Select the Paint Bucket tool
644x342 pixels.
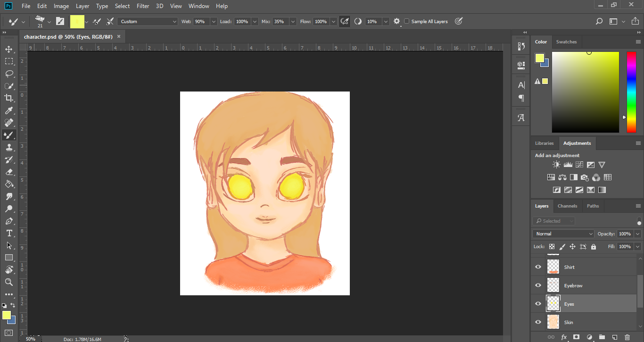click(x=9, y=184)
